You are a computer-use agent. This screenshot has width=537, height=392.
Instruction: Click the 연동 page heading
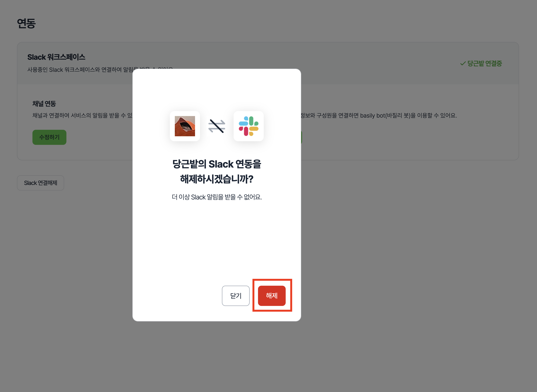tap(26, 23)
